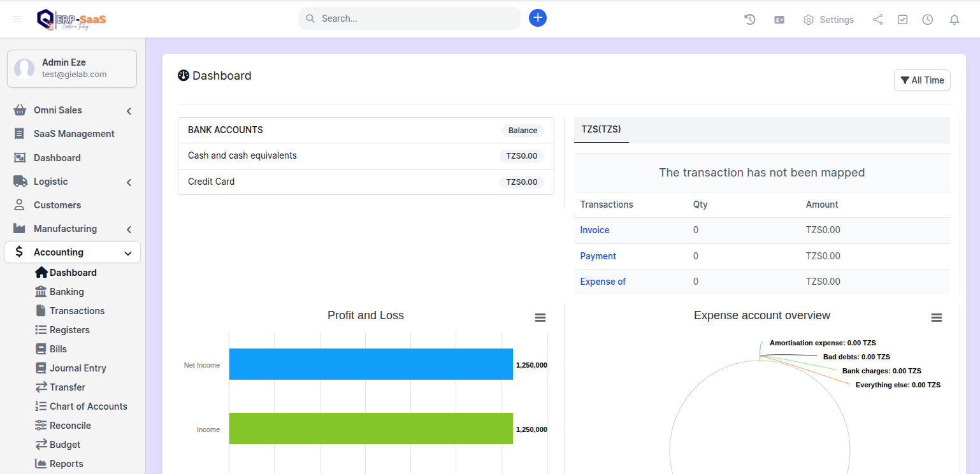This screenshot has height=474, width=980.
Task: Open Expense account overview chart menu
Action: [936, 318]
